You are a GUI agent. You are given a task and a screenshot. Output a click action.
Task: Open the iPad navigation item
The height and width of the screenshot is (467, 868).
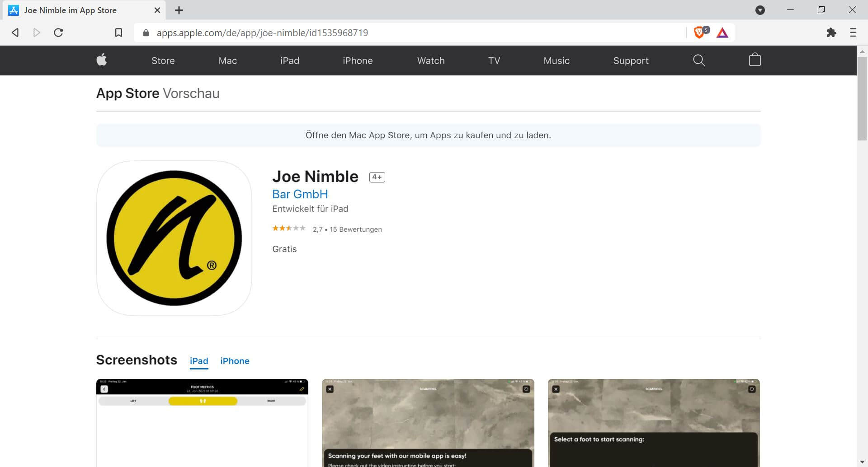pyautogui.click(x=290, y=61)
